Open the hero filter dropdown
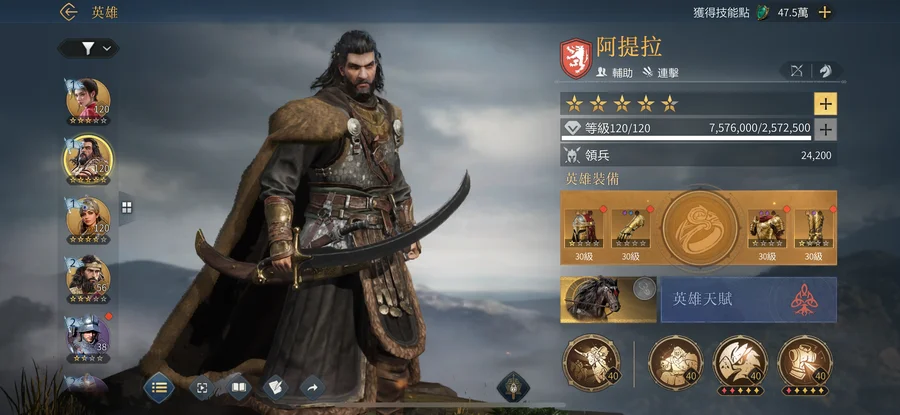Screen dimensions: 900x415 pyautogui.click(x=88, y=49)
